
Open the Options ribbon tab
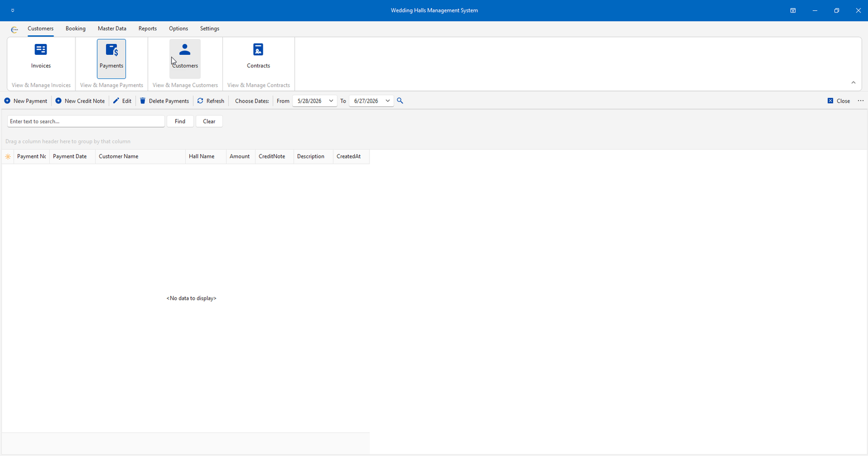point(178,29)
